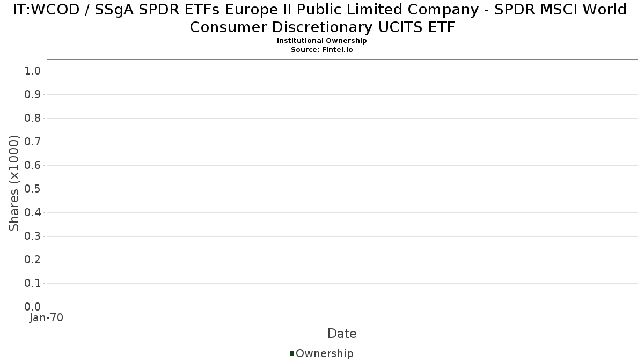Click the 0.3 y-axis tick label
The width and height of the screenshot is (644, 362).
[33, 237]
